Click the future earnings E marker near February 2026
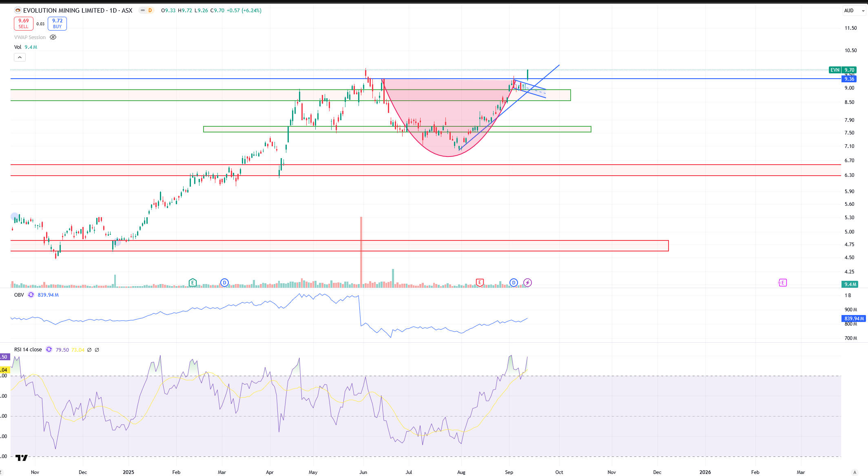This screenshot has width=868, height=476. pos(782,282)
